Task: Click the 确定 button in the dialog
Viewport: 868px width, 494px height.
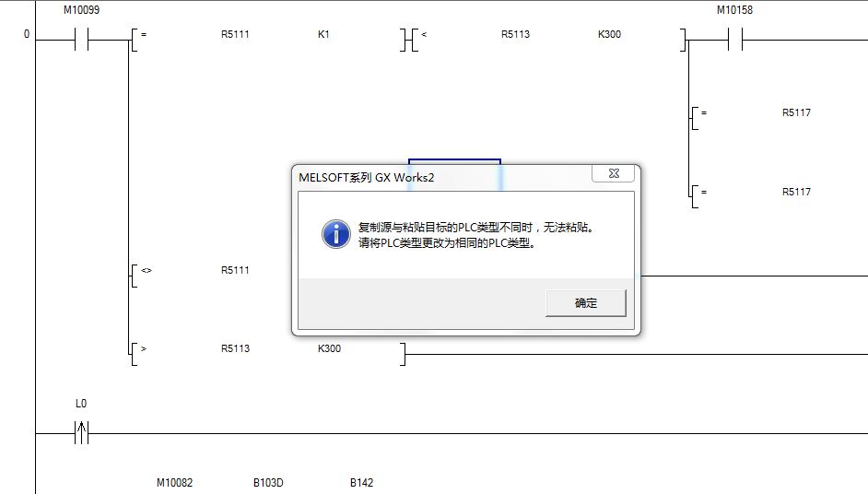Action: coord(585,303)
